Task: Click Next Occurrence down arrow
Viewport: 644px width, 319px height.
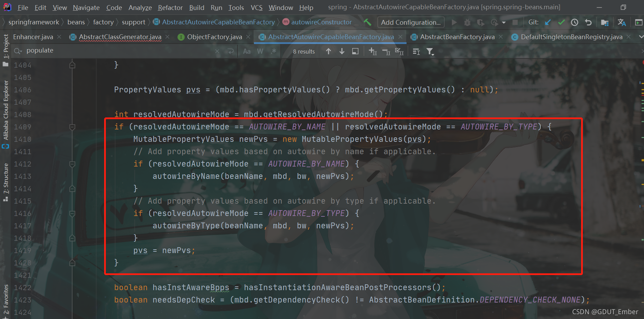Action: pos(342,51)
